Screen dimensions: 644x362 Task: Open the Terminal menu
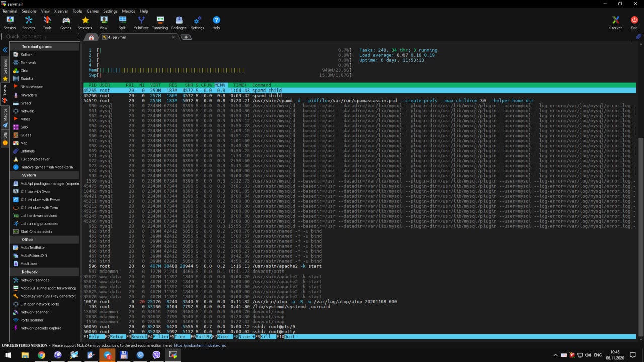[x=10, y=11]
